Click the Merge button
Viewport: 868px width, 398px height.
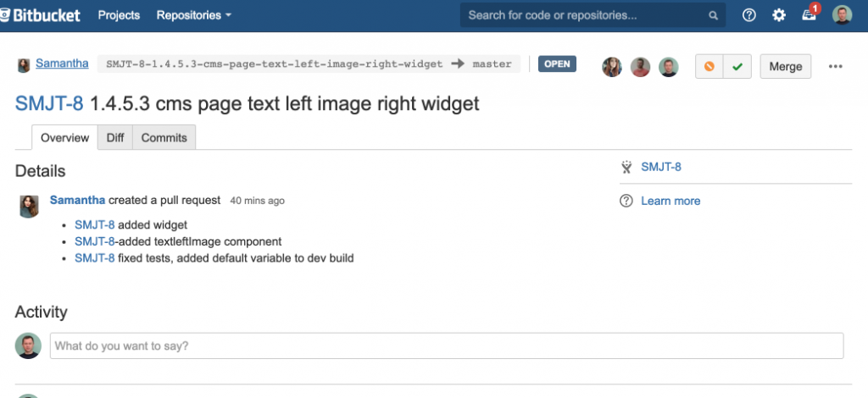coord(786,66)
